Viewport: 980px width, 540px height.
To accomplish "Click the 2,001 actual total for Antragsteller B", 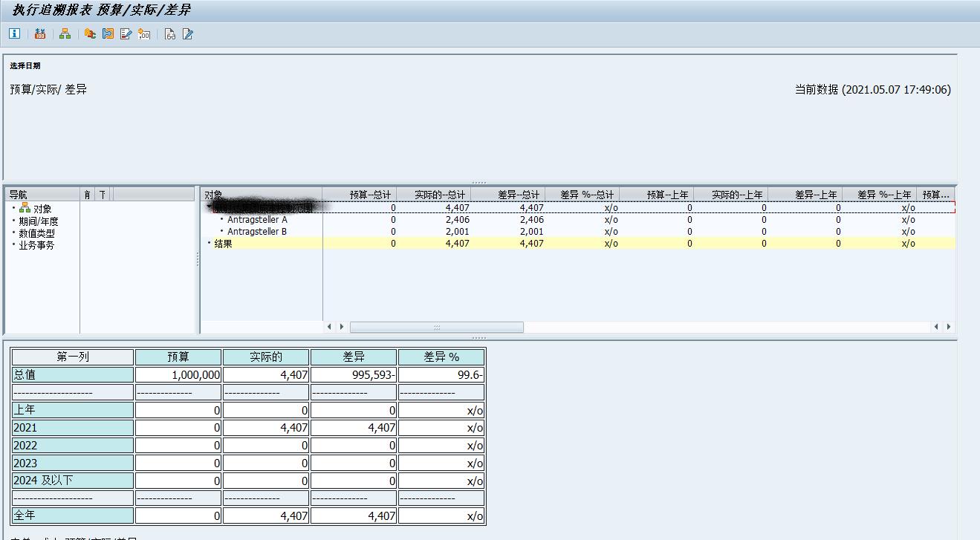I will (457, 232).
